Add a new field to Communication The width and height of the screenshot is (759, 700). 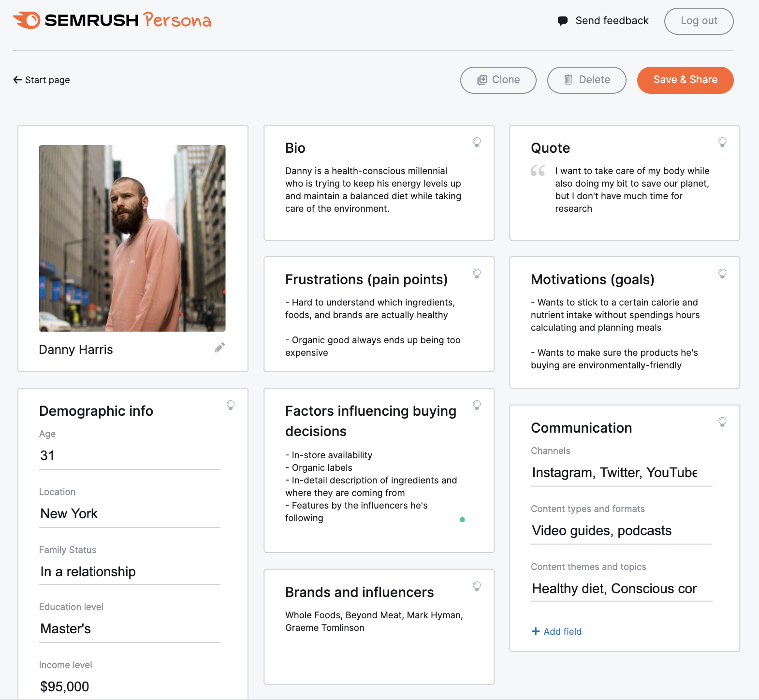556,631
